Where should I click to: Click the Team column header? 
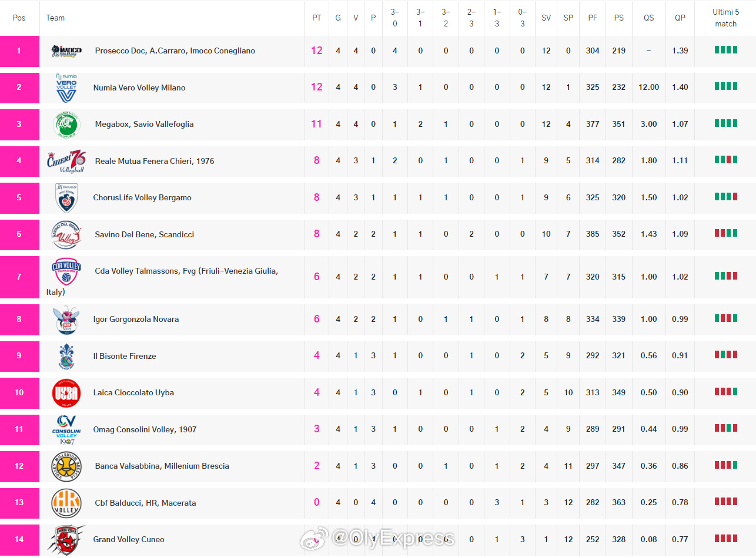tap(55, 18)
